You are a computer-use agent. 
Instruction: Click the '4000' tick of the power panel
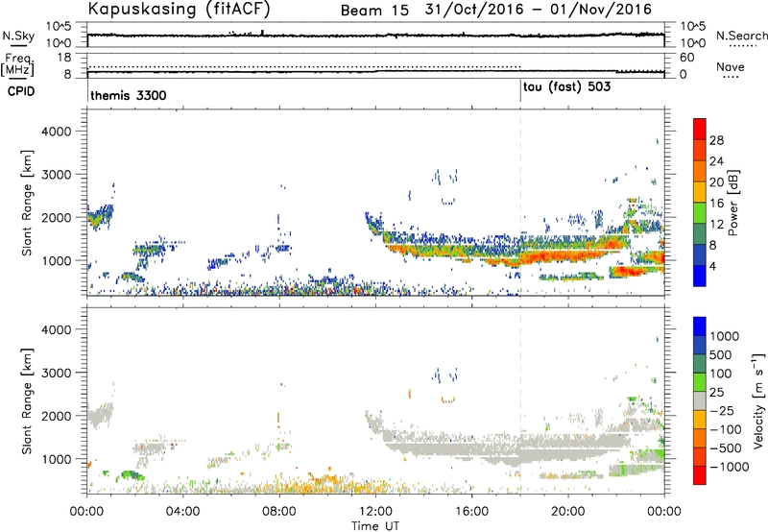[56, 132]
